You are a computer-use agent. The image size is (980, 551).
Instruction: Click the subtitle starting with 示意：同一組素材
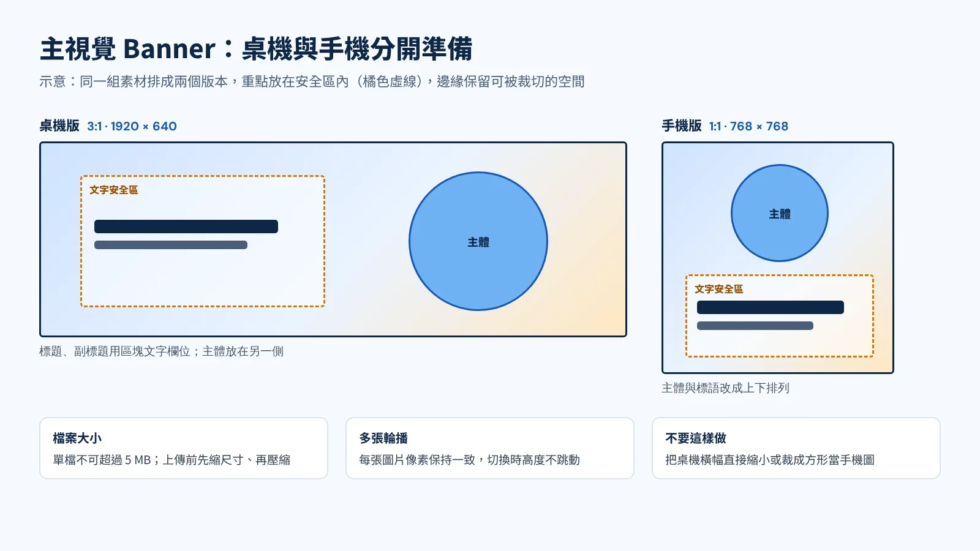click(312, 81)
